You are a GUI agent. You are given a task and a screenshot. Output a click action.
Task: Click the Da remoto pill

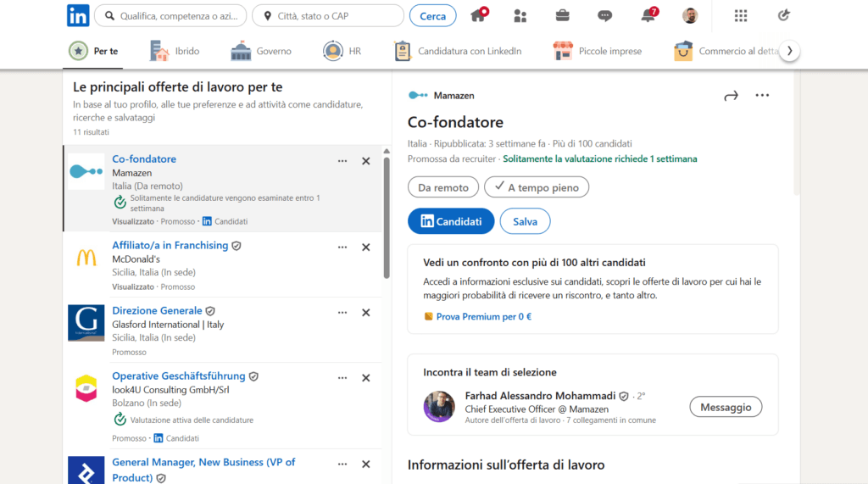[443, 187]
